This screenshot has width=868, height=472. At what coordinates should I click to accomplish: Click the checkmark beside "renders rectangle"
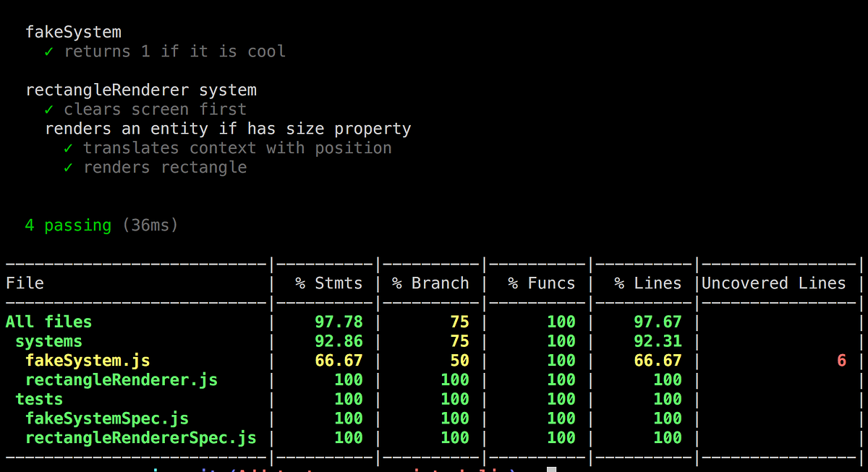tap(69, 167)
